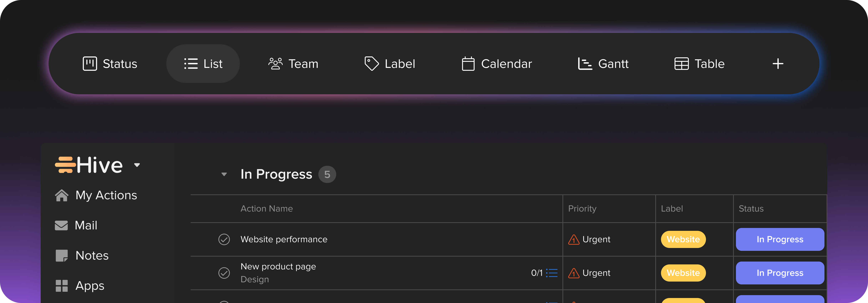Click In Progress status button for Website performance
This screenshot has width=868, height=303.
(x=780, y=240)
